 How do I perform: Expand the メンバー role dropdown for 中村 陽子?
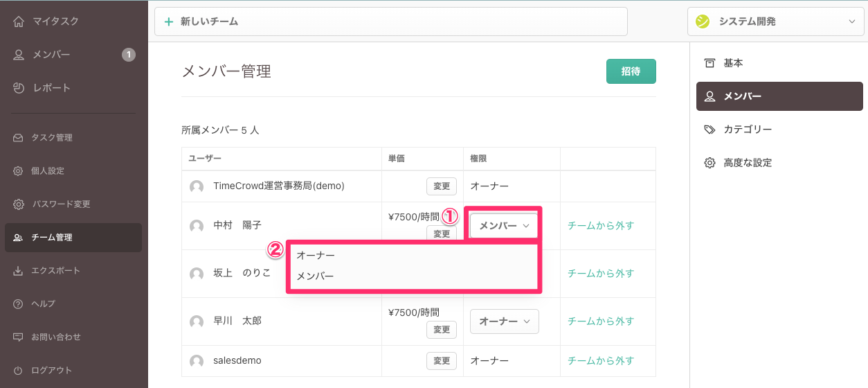coord(504,226)
